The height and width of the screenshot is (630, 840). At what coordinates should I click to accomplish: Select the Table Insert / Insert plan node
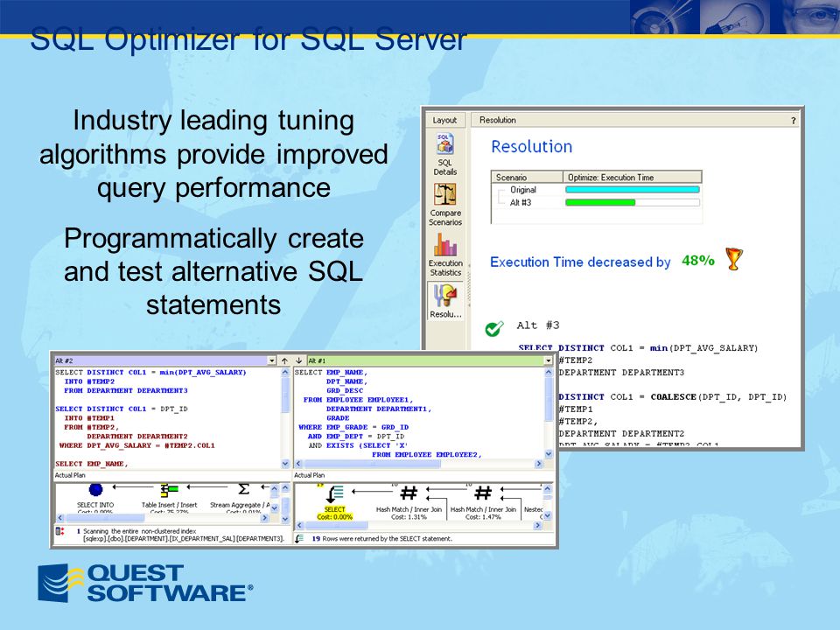169,490
